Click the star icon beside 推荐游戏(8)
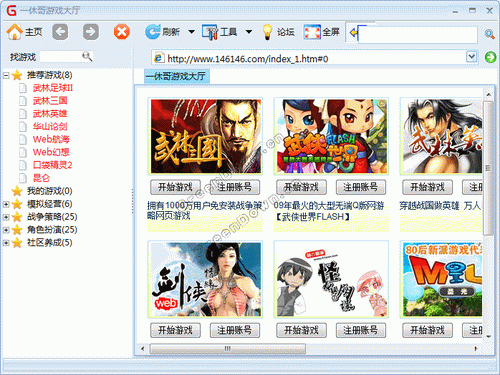The width and height of the screenshot is (500, 375). coord(17,75)
